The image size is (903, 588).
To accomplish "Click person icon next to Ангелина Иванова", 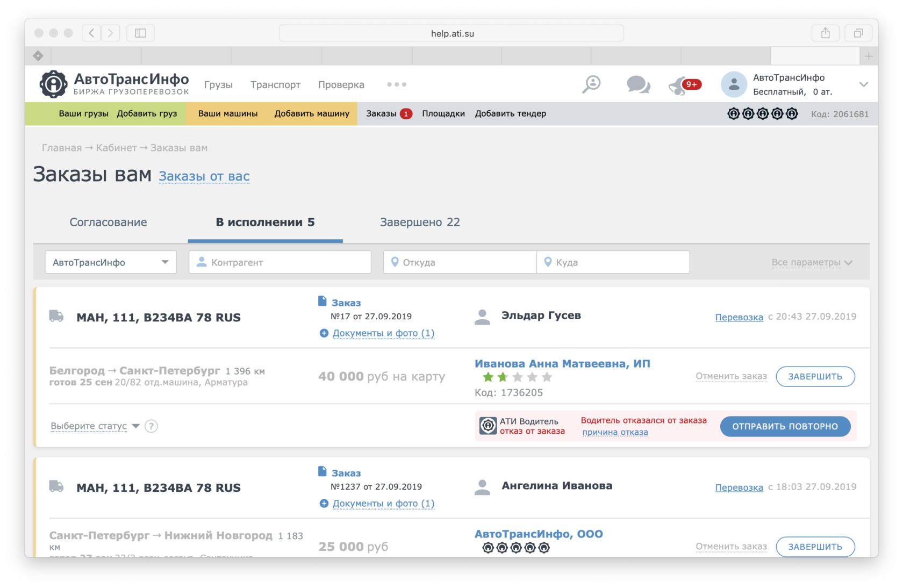I will 483,487.
